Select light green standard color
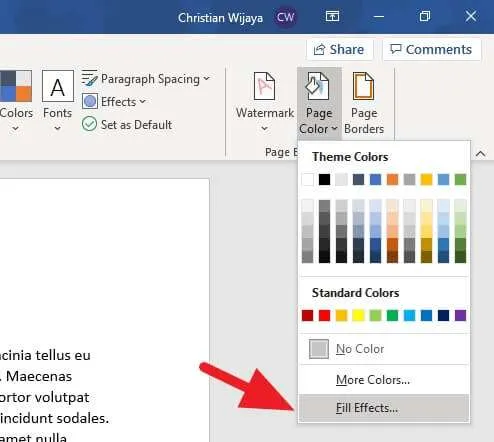 [375, 315]
